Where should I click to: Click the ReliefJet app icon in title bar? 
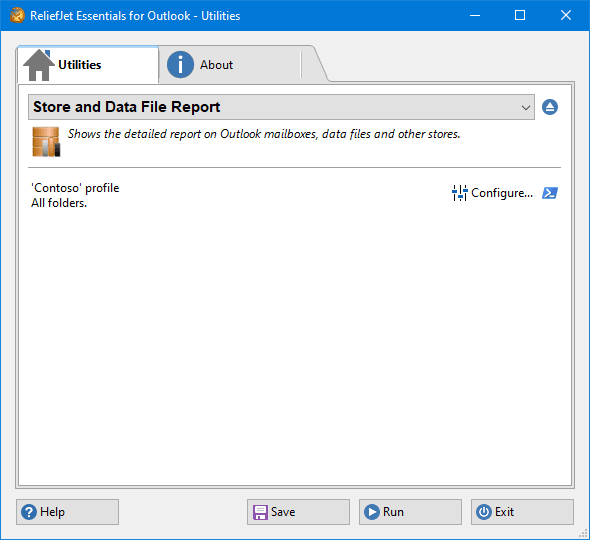17,15
